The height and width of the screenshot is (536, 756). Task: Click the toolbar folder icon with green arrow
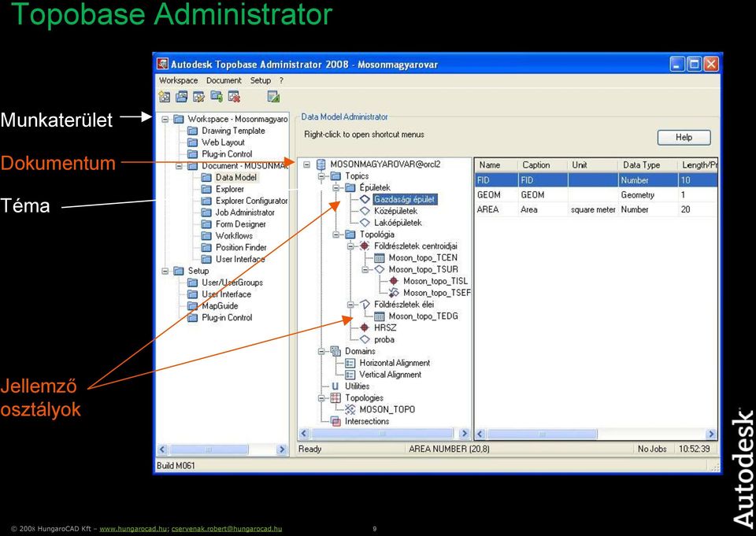[x=217, y=97]
